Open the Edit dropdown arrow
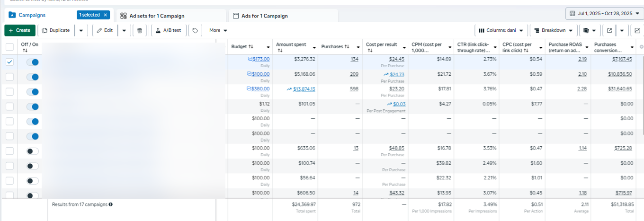Viewport: 644px width, 221px height. pos(124,30)
